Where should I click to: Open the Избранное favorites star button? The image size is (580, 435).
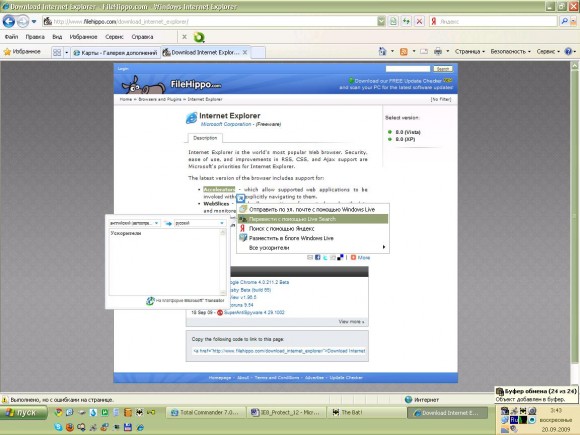[x=22, y=52]
